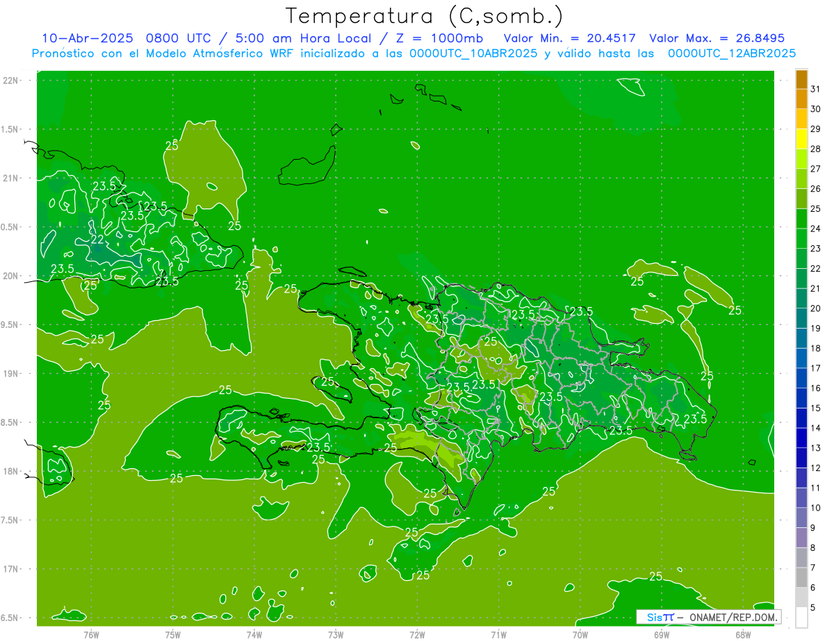Viewport: 834px width, 644px height.
Task: Click the "SisTT – ONAMET/REP.DOM." credit box
Action: click(x=709, y=617)
